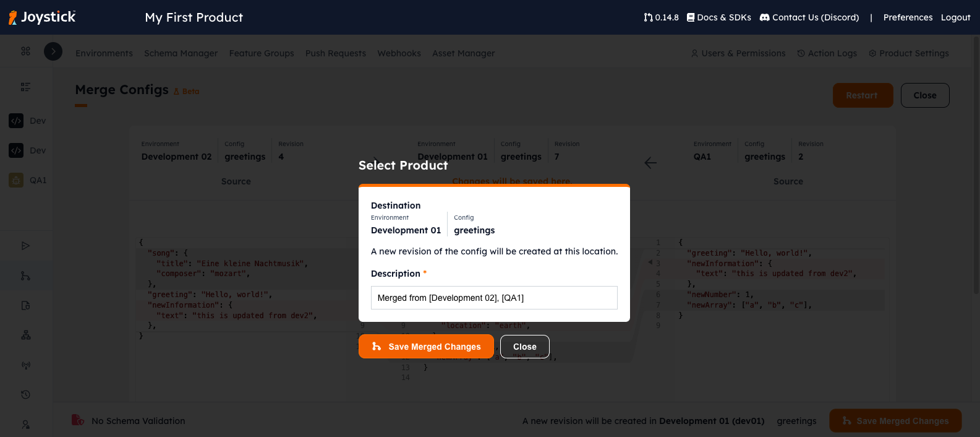Click the play triangle sidebar icon
Image resolution: width=980 pixels, height=437 pixels.
[x=25, y=246]
